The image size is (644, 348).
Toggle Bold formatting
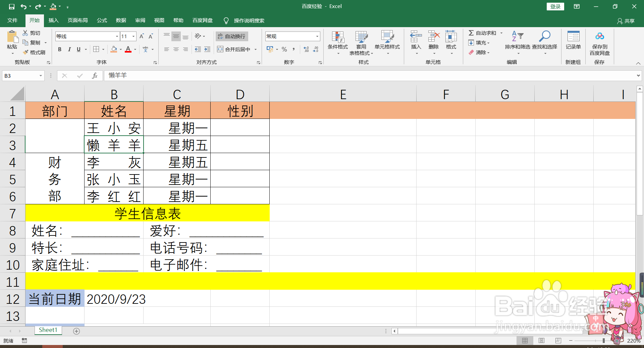(x=60, y=49)
